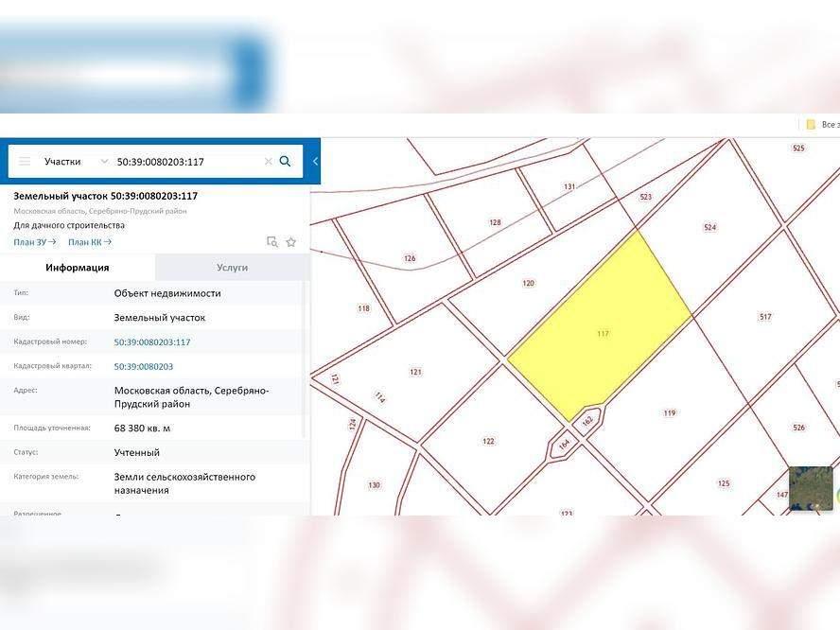
Task: Switch to the Услуги tab
Action: pos(232,268)
